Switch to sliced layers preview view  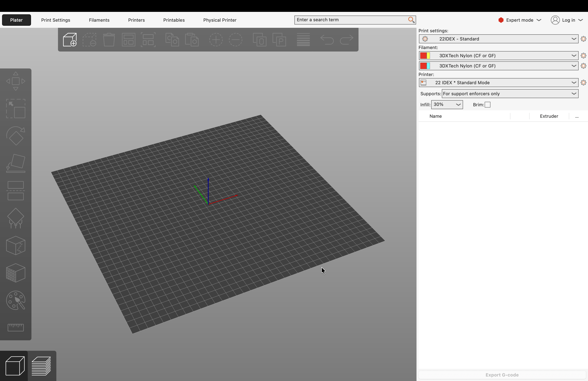(x=41, y=366)
